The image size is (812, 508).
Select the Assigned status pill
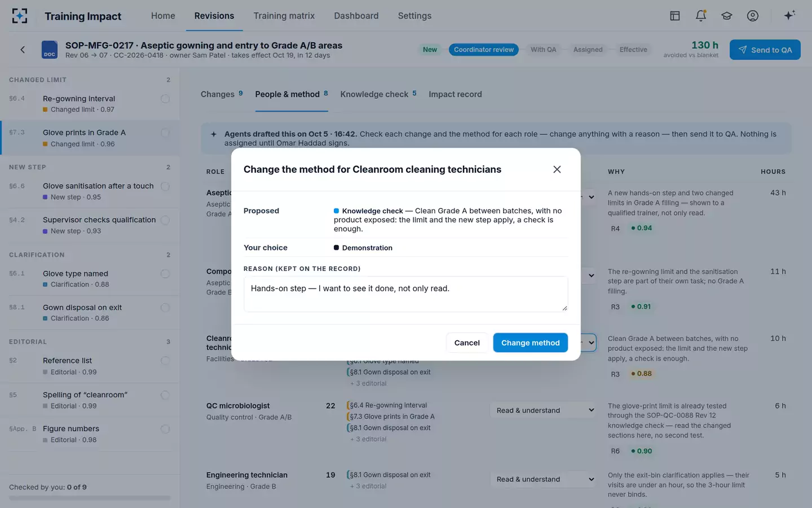point(588,50)
